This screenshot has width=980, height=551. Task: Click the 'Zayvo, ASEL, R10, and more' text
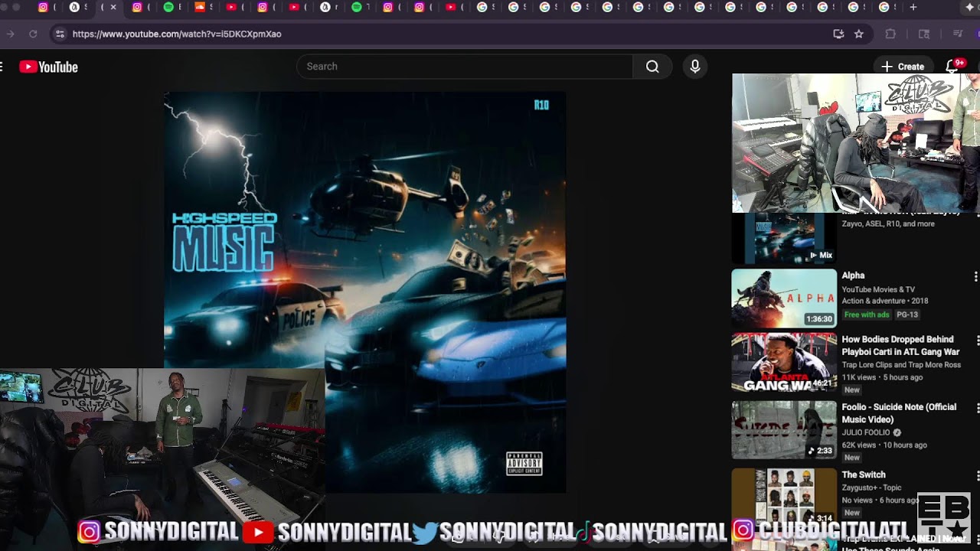tap(888, 223)
